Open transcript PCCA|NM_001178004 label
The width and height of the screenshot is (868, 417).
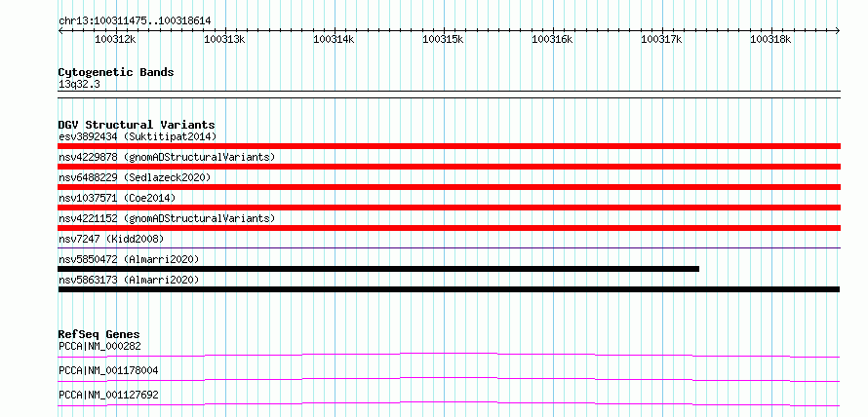[108, 370]
